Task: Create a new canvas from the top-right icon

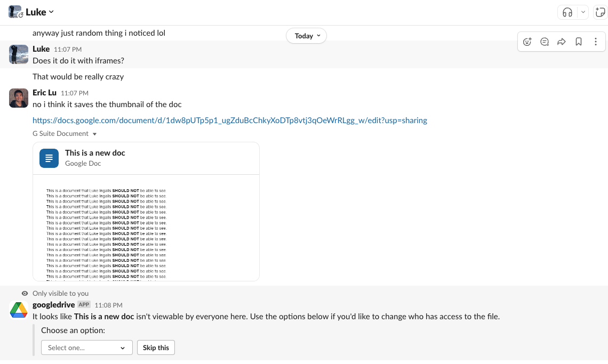Action: [x=601, y=12]
